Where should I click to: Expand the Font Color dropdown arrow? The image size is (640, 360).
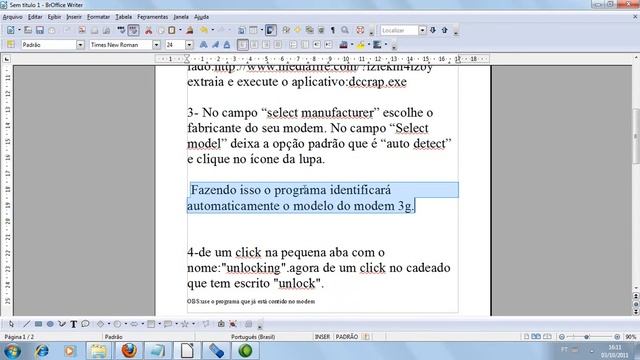coord(352,44)
